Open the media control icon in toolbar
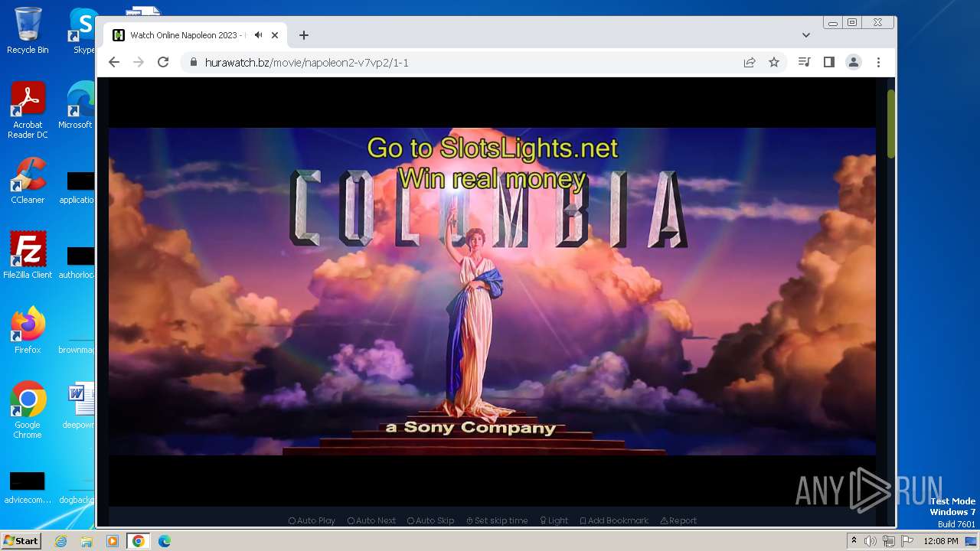This screenshot has width=980, height=551. point(804,63)
